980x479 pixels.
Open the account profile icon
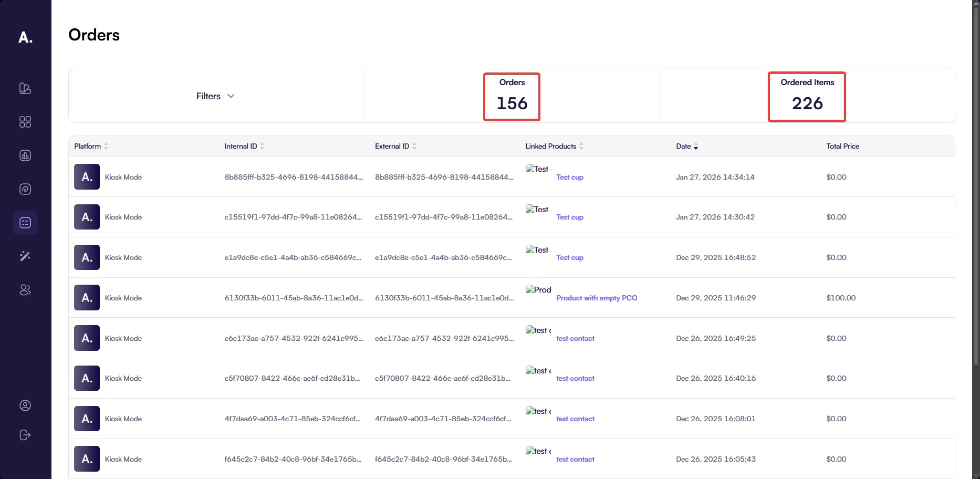[25, 405]
